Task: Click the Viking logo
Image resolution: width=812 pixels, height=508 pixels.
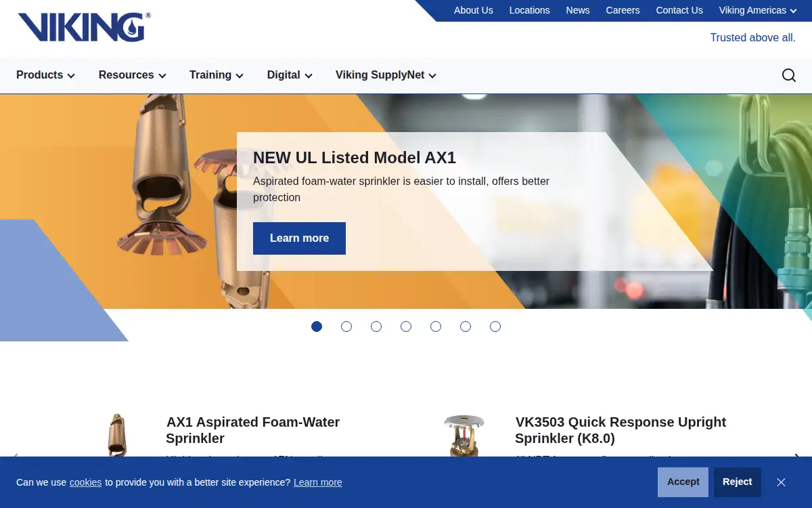Action: click(x=85, y=27)
